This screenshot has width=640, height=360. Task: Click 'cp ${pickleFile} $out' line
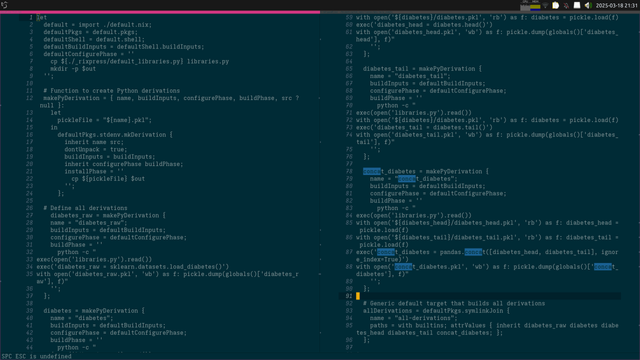[108, 179]
